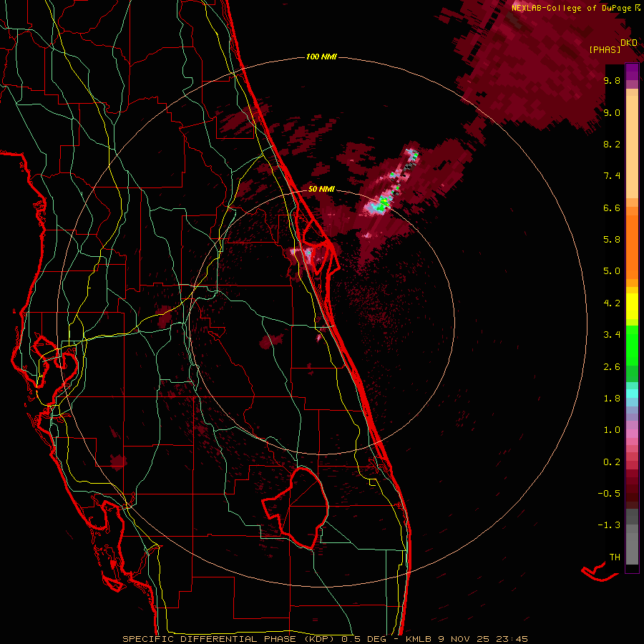Click the 8.2 value on the scale

pos(612,144)
